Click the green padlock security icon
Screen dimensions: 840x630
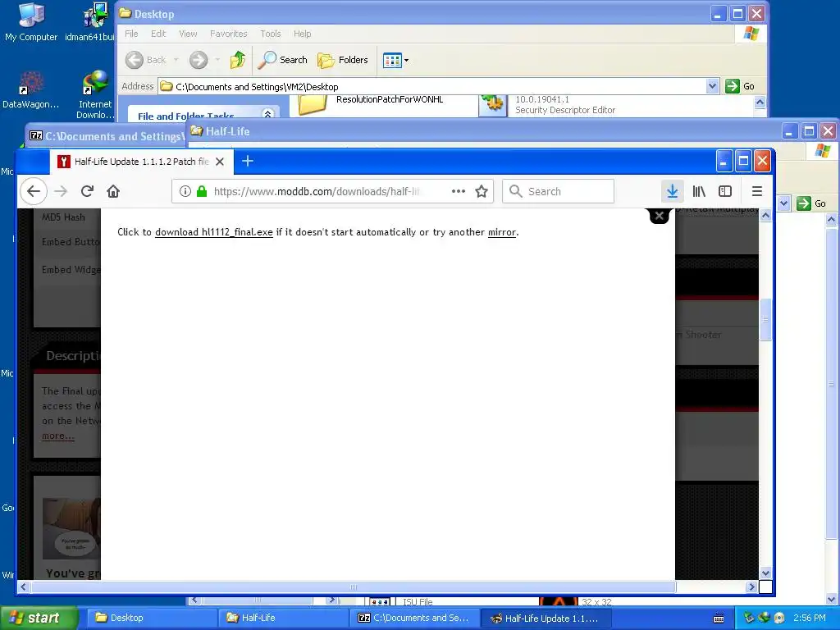coord(202,191)
